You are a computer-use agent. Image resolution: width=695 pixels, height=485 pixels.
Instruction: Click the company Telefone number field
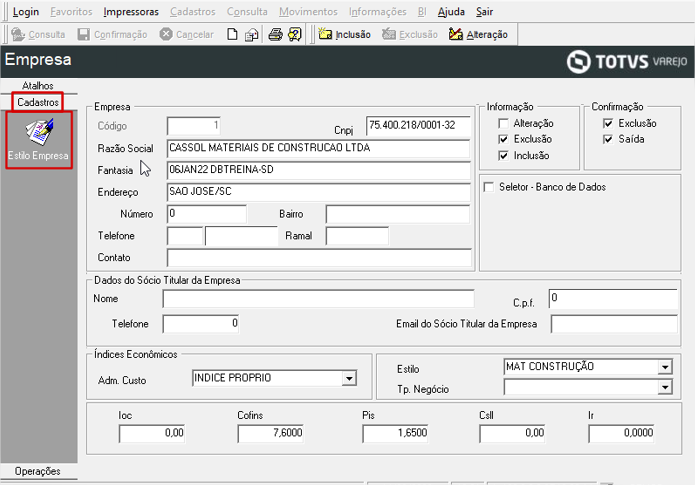pos(242,235)
